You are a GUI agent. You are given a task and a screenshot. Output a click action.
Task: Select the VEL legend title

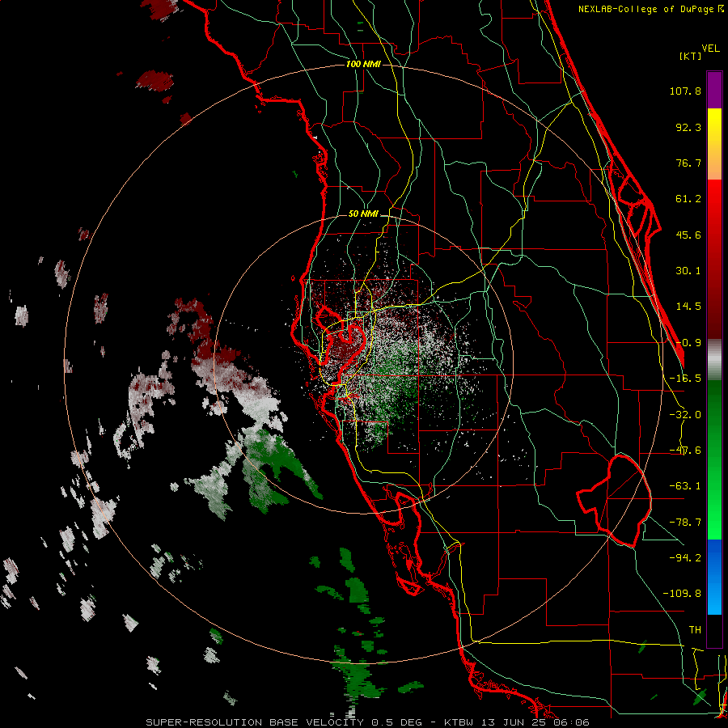[710, 49]
